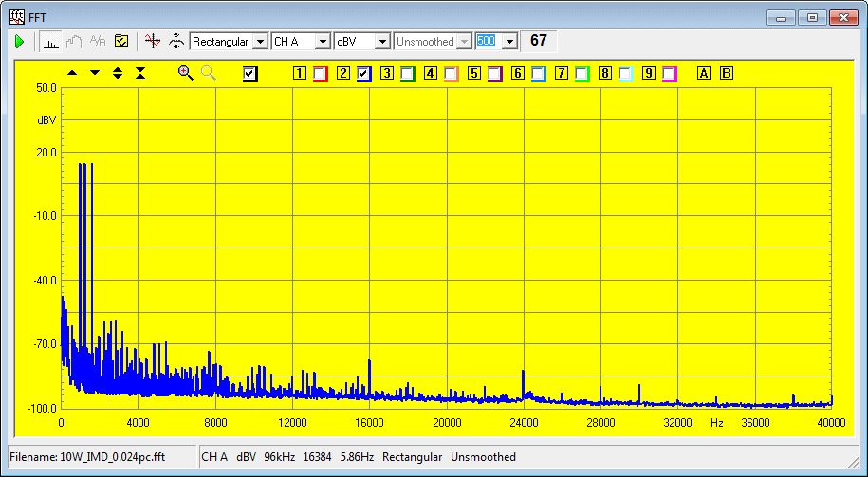
Task: Click the average counter reading 67
Action: point(539,41)
